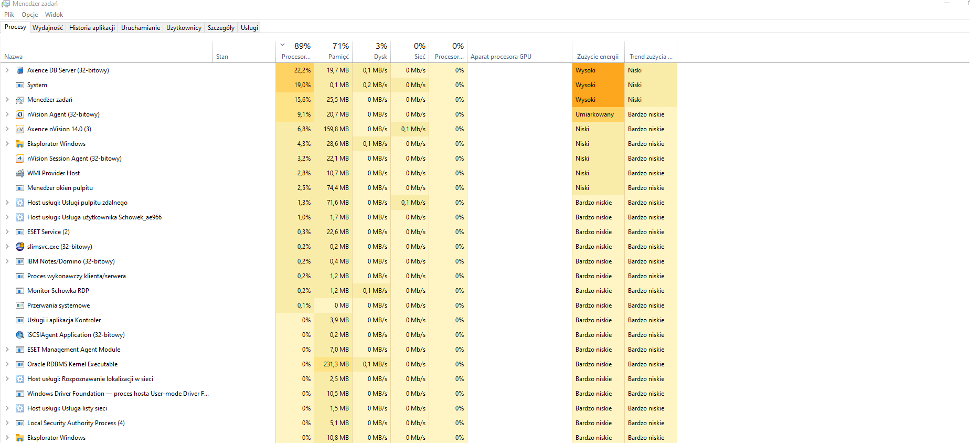Screen dimensions: 980x443
Task: Click the IBM Notes/Domino process icon
Action: (20, 261)
